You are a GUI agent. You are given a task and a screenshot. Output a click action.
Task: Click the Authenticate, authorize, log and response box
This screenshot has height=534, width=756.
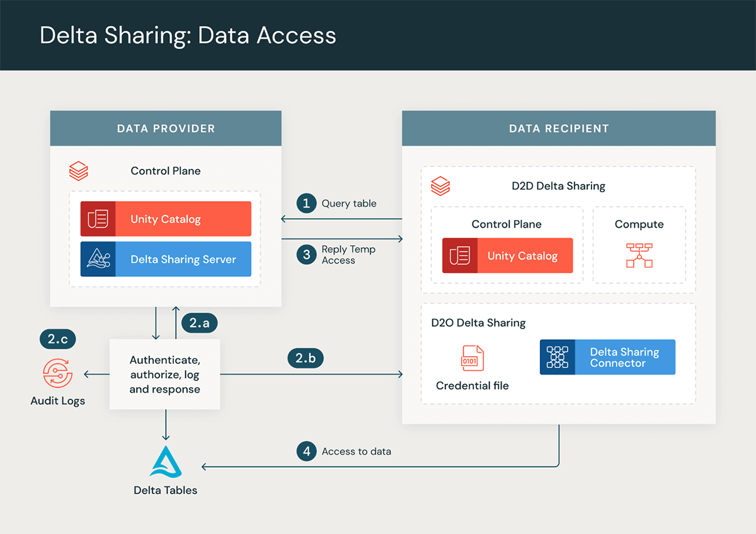click(x=165, y=374)
